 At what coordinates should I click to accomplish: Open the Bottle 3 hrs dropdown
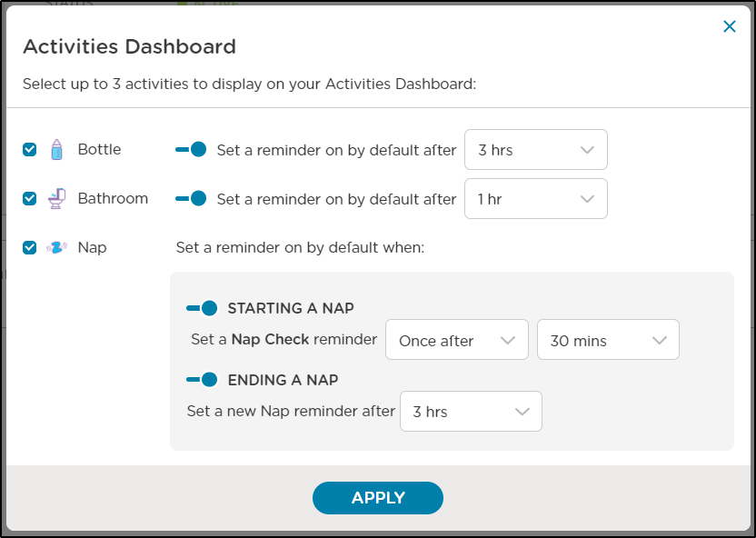point(536,149)
